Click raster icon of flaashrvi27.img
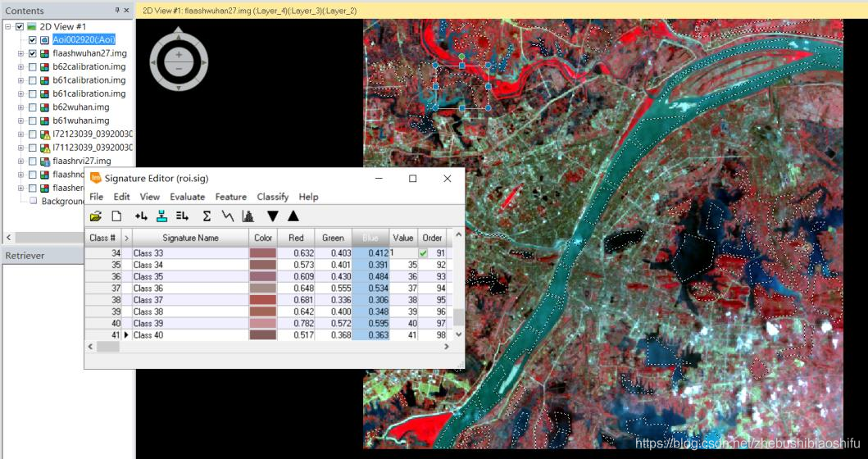868x459 pixels. (45, 161)
